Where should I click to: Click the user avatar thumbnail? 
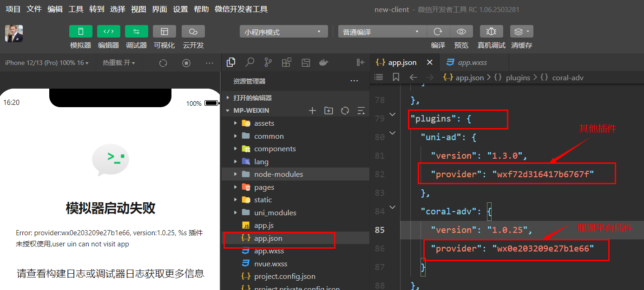(x=14, y=33)
